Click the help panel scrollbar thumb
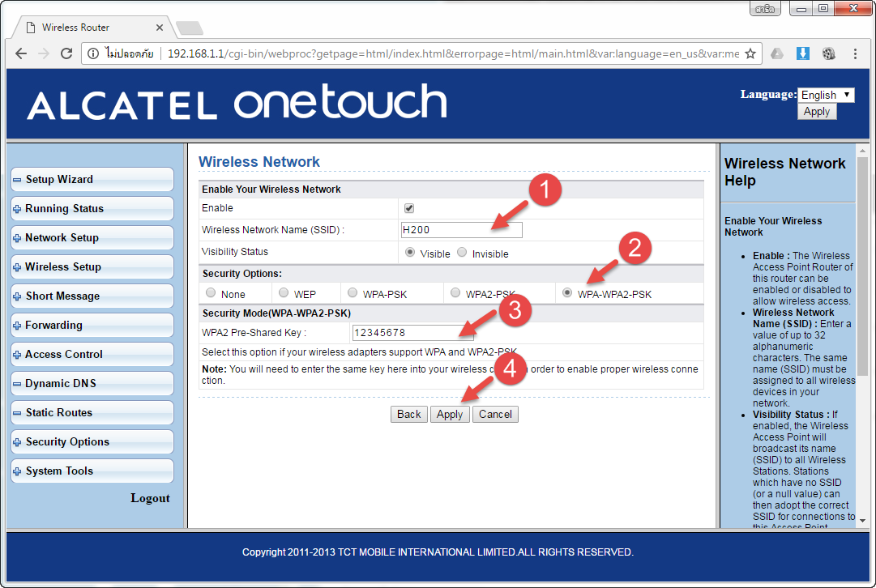The image size is (876, 588). tap(862, 268)
